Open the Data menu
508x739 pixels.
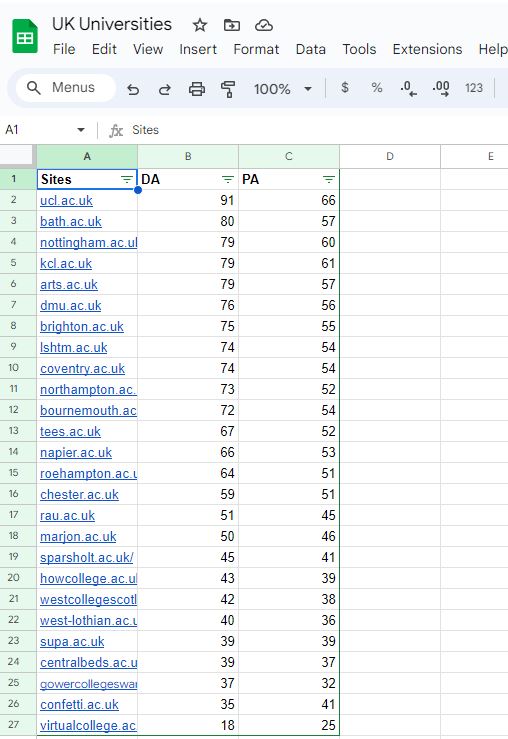pos(311,49)
